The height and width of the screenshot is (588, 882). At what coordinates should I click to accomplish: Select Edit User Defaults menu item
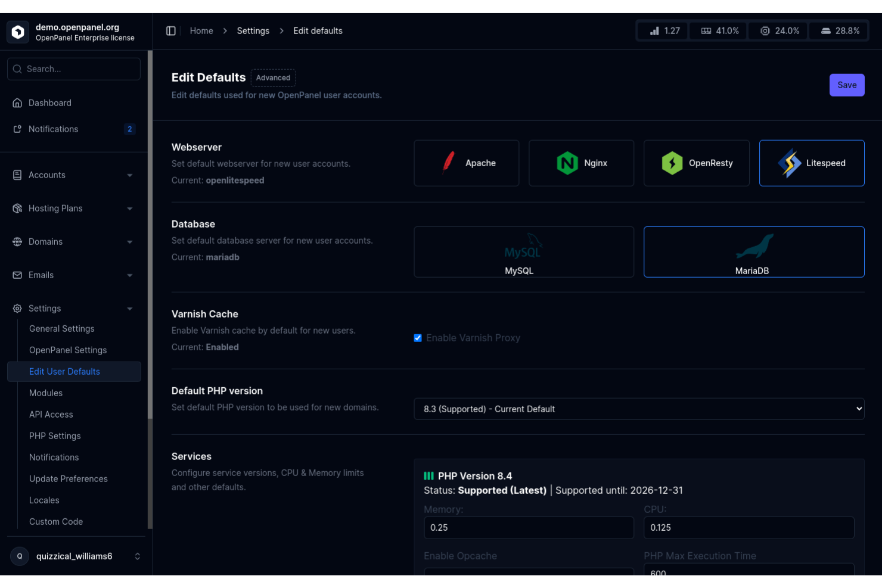tap(74, 372)
